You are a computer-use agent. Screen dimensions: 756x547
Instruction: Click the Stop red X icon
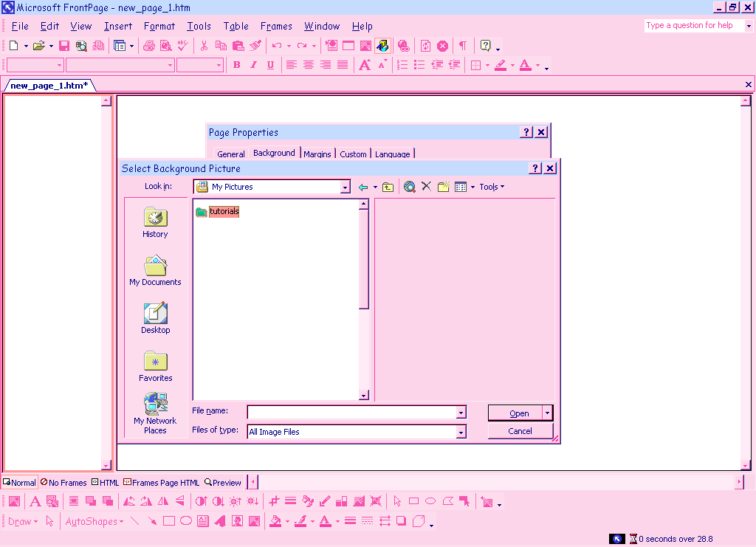click(442, 46)
